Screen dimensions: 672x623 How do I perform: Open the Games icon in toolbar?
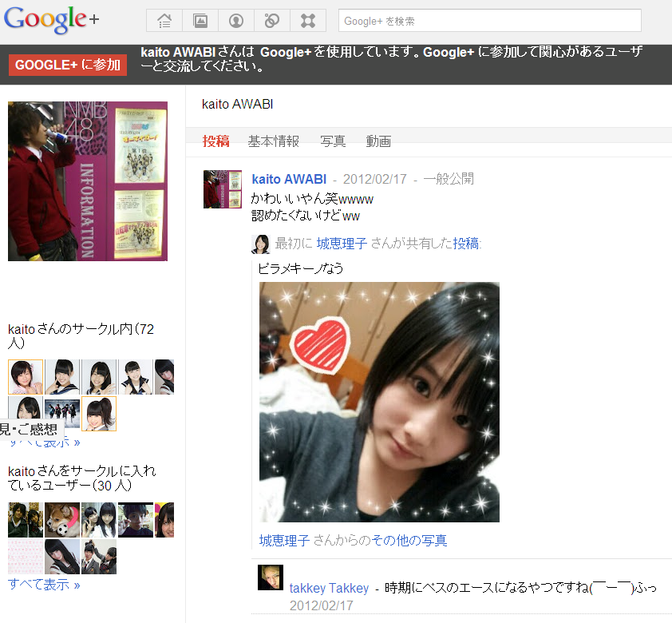(x=308, y=21)
